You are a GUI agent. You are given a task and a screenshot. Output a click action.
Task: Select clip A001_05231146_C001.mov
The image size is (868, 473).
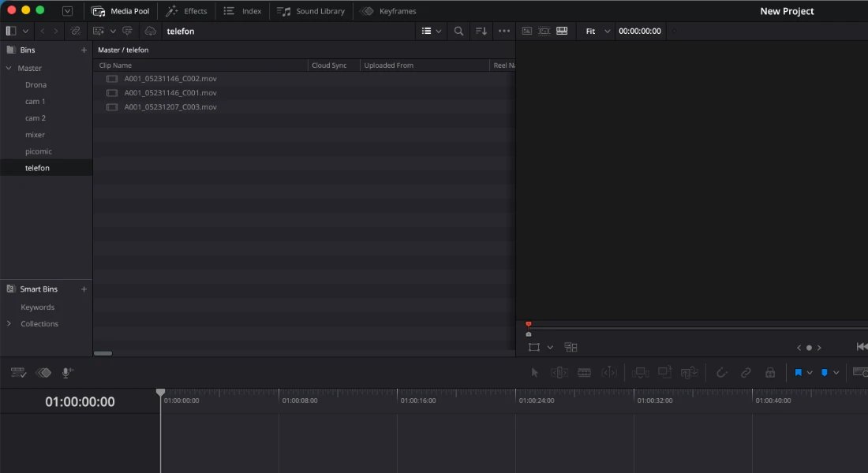(170, 93)
